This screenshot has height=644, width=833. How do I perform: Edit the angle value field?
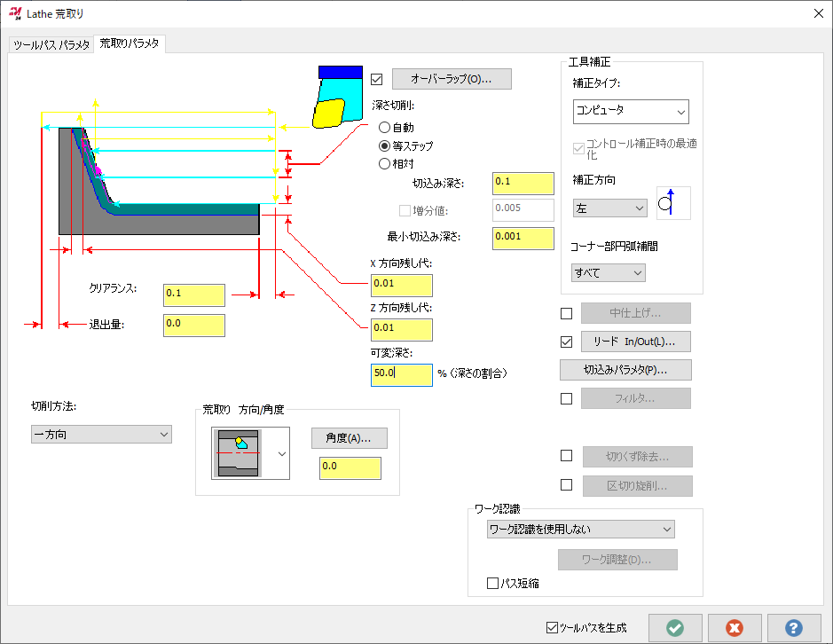click(350, 468)
